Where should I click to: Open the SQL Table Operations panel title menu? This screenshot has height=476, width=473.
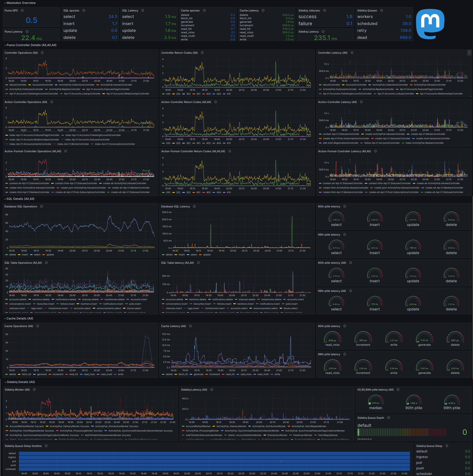23,263
